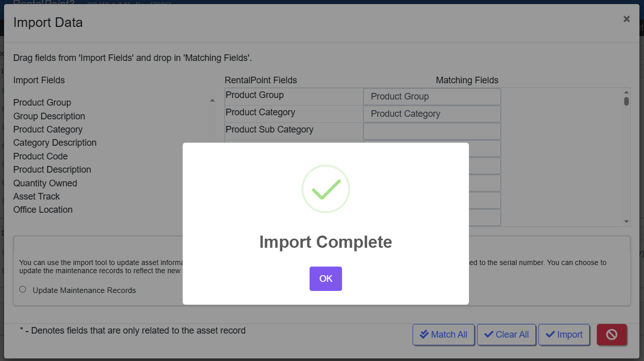Viewport: 644px width, 361px height.
Task: Click the empty Product Sub Category matching field
Action: pos(432,131)
